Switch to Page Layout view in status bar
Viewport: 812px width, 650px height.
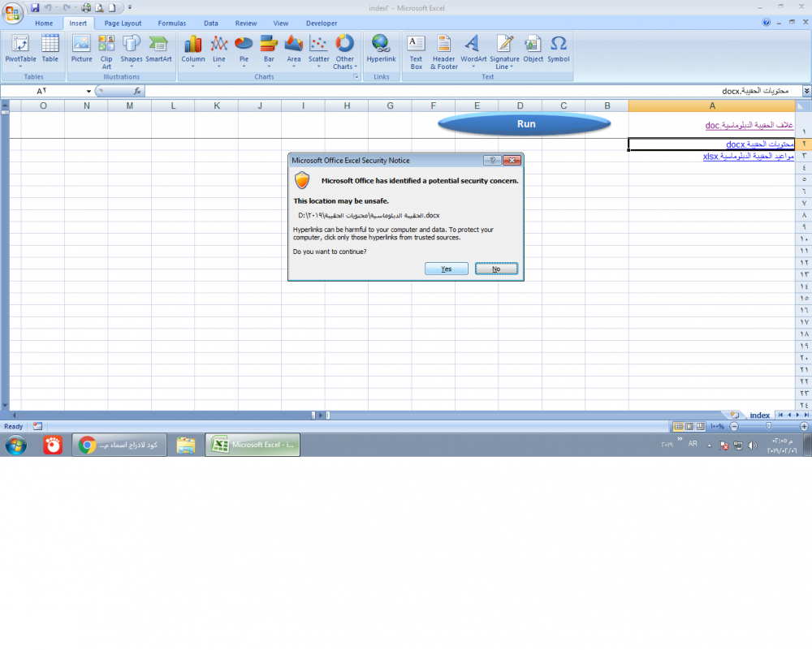[x=689, y=426]
